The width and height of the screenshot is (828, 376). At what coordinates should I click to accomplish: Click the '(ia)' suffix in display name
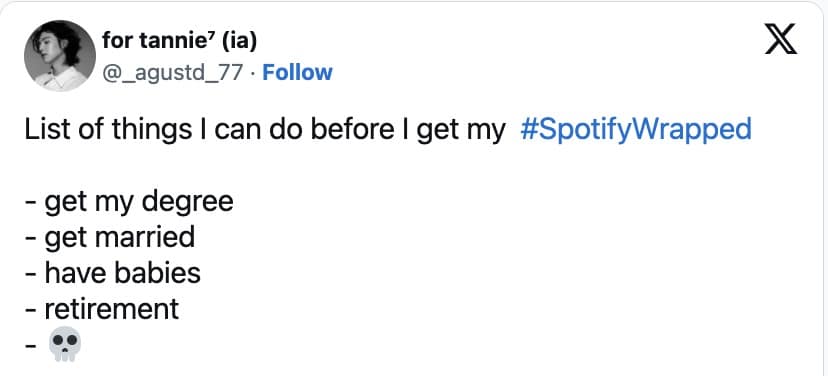[239, 41]
